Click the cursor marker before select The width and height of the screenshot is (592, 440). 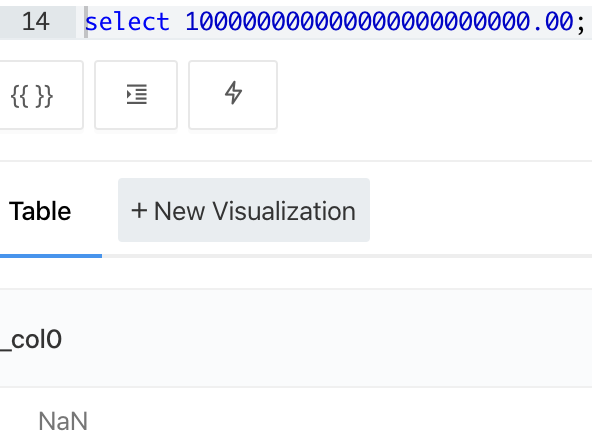click(x=86, y=22)
